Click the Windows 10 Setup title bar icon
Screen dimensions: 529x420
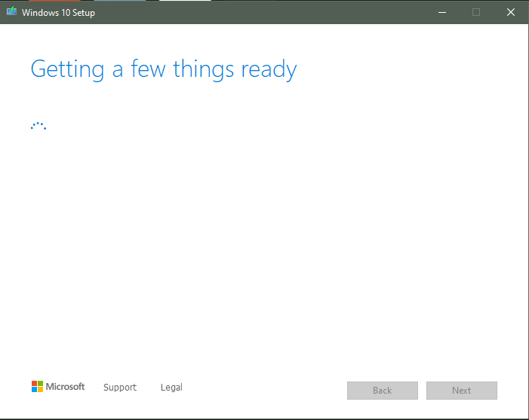pyautogui.click(x=12, y=11)
